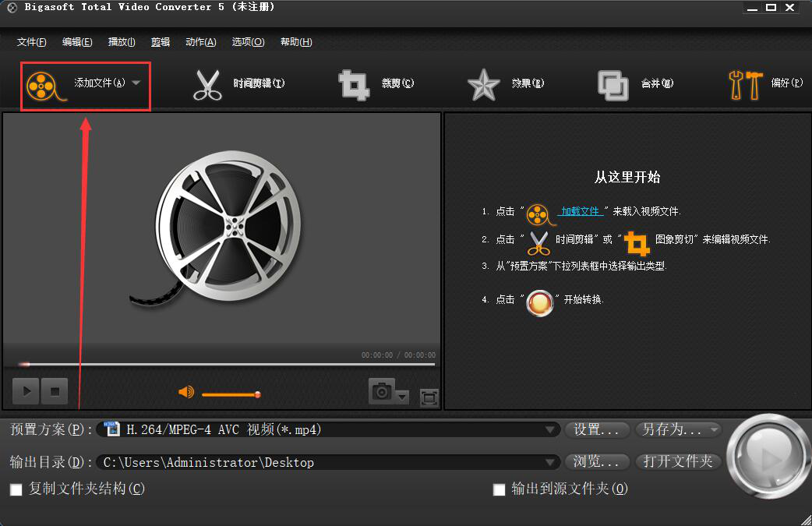The height and width of the screenshot is (526, 812).
Task: Click the 从这里开始 heading
Action: (x=627, y=177)
